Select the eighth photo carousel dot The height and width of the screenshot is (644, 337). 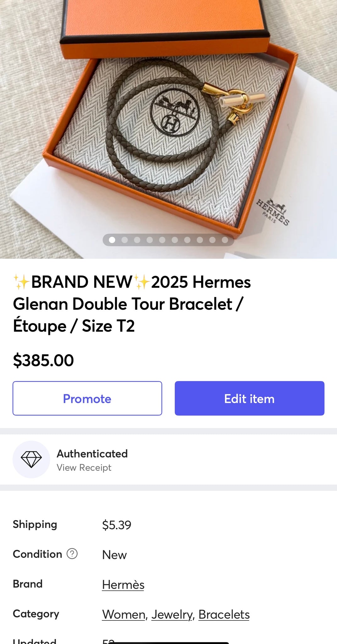(x=200, y=240)
